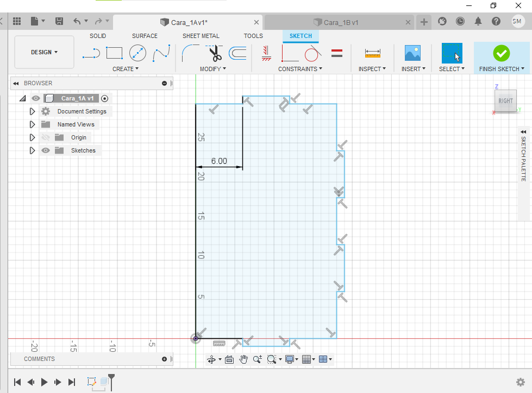The height and width of the screenshot is (393, 532).
Task: Apply the Tangent constraint
Action: (312, 54)
